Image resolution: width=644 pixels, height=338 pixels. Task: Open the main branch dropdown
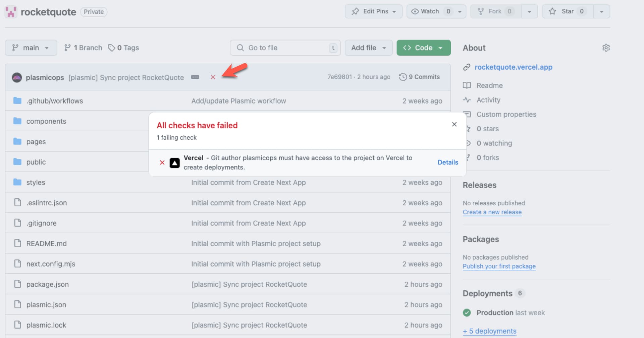[x=31, y=48]
